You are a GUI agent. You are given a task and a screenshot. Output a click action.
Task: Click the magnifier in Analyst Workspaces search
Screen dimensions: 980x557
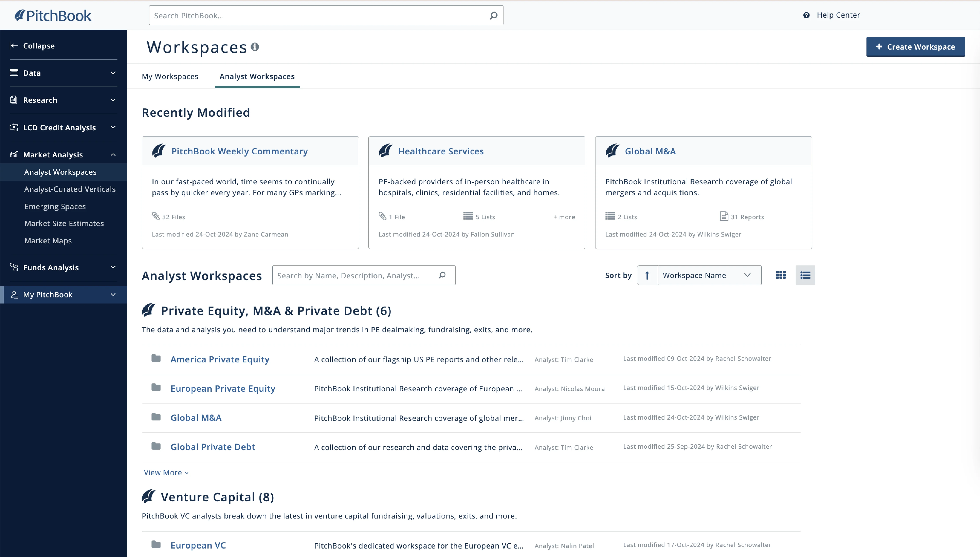[442, 275]
